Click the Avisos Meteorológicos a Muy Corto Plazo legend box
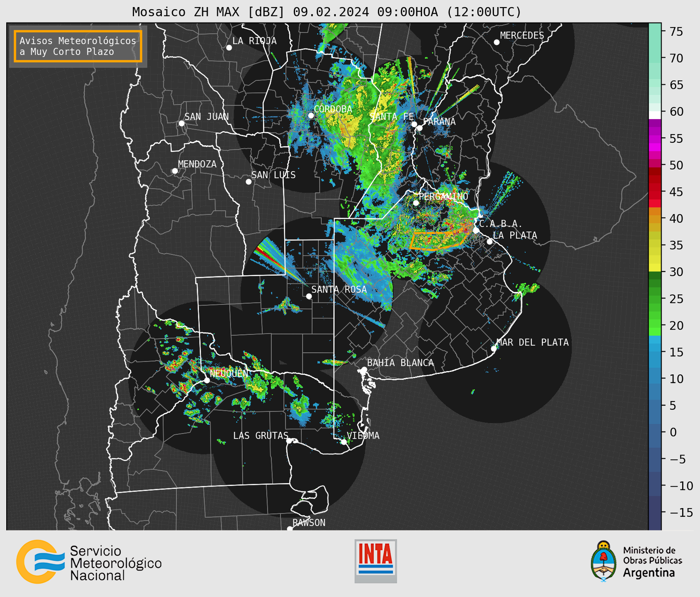The width and height of the screenshot is (700, 597). pos(78,46)
